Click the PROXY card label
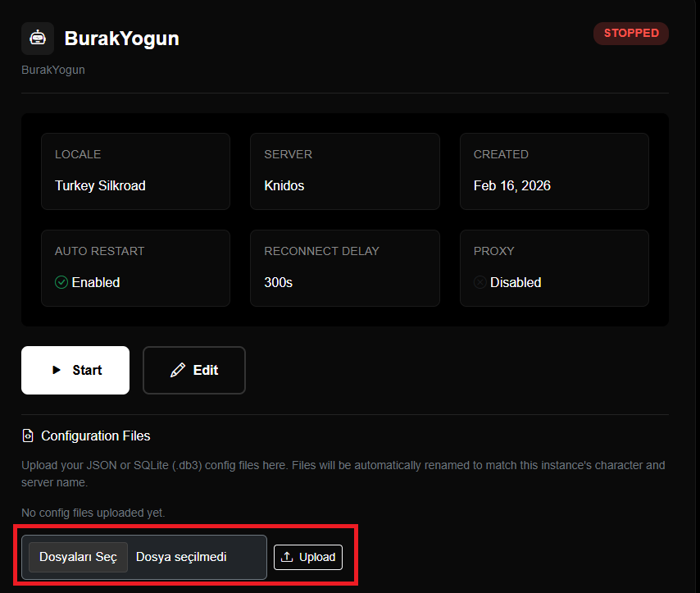The image size is (700, 593). coord(493,251)
